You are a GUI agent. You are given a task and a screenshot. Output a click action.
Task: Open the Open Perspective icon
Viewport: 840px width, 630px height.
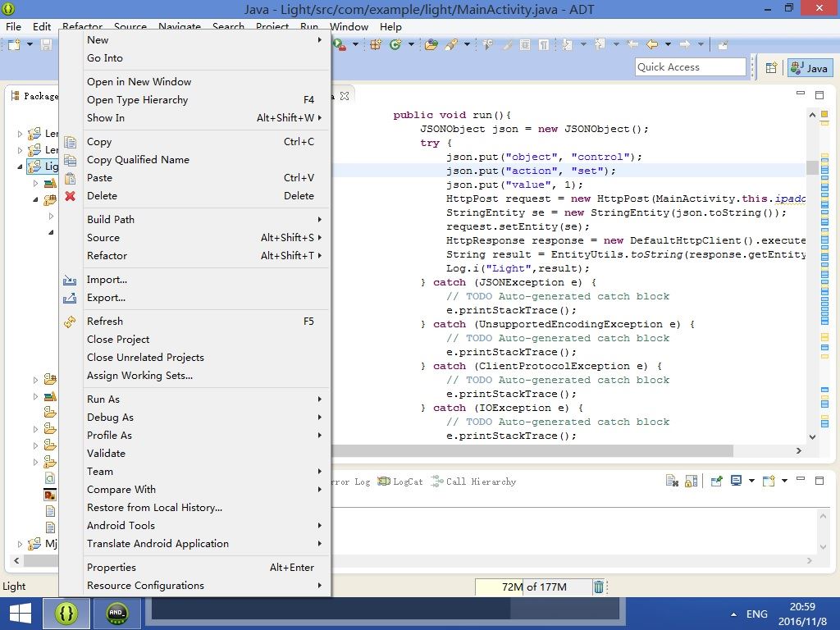click(771, 68)
